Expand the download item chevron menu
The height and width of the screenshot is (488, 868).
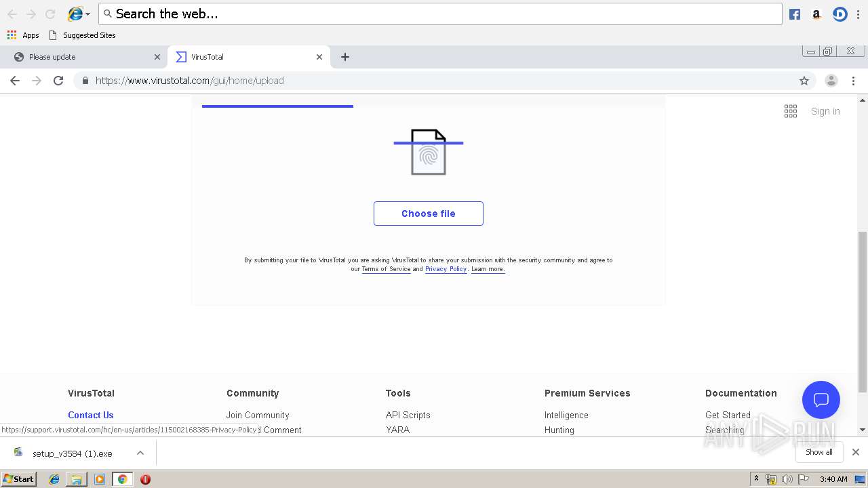[140, 453]
